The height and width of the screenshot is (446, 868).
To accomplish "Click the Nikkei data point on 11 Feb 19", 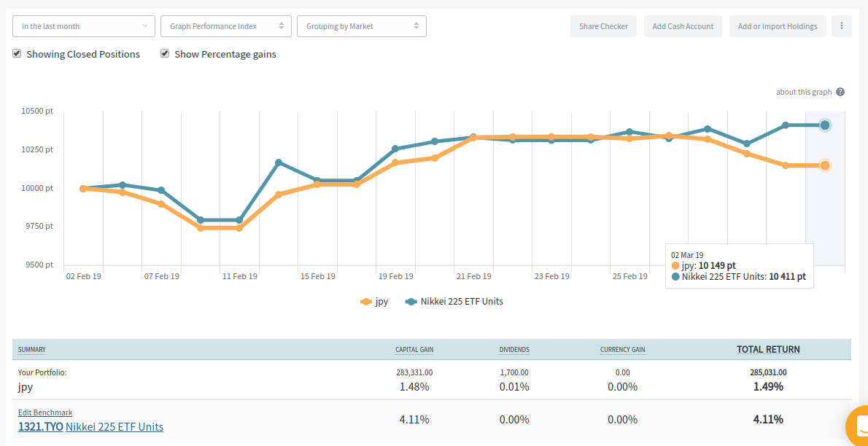I will pos(239,220).
